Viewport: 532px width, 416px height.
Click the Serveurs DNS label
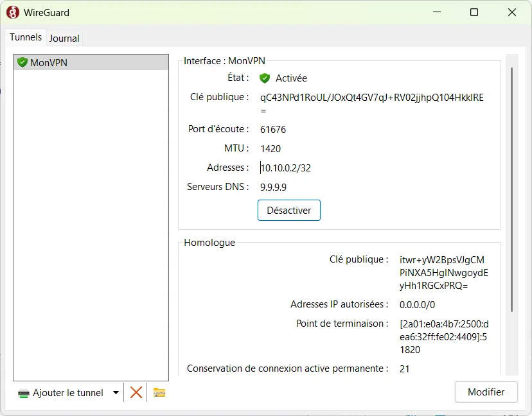(x=218, y=187)
